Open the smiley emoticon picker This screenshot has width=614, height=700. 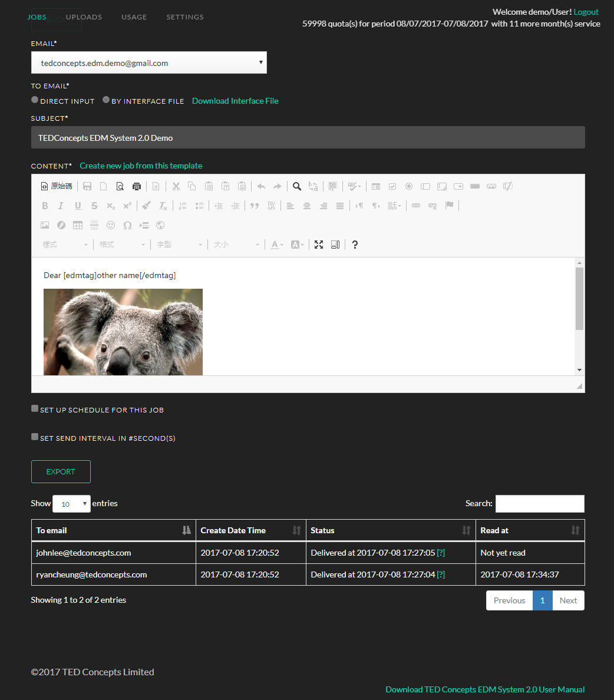coord(111,226)
